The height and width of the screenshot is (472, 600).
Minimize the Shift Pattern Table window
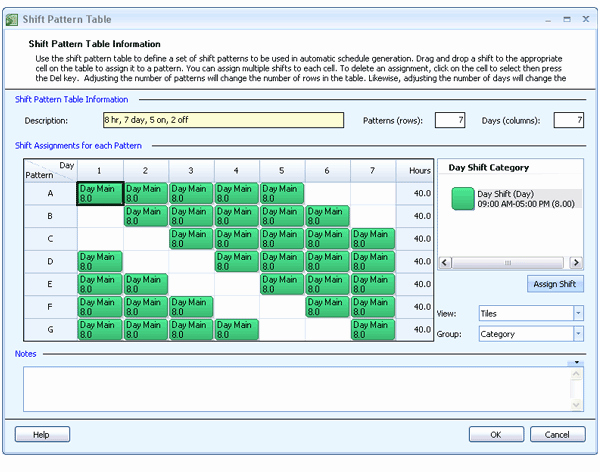[548, 20]
